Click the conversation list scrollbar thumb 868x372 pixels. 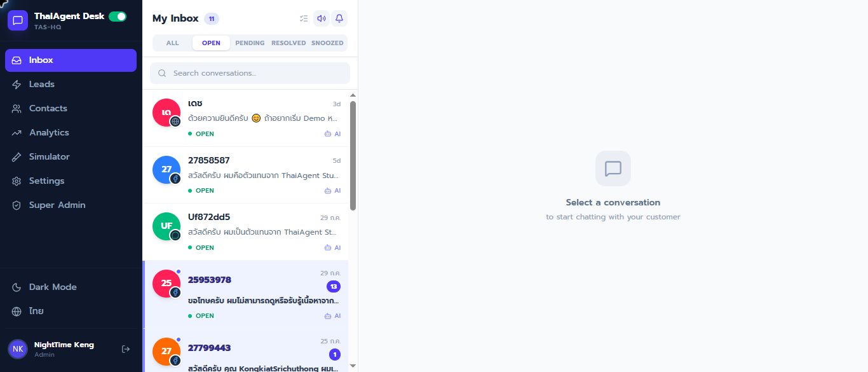(353, 156)
